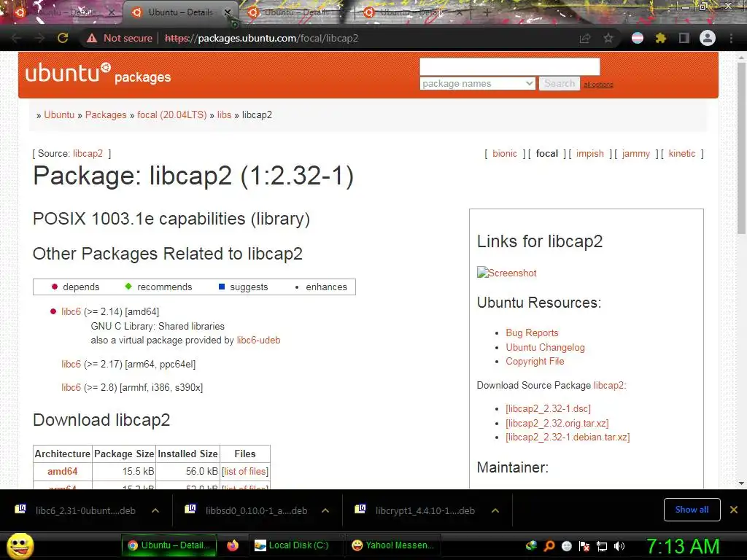Switch to the jammy release
The image size is (747, 560).
coord(635,153)
